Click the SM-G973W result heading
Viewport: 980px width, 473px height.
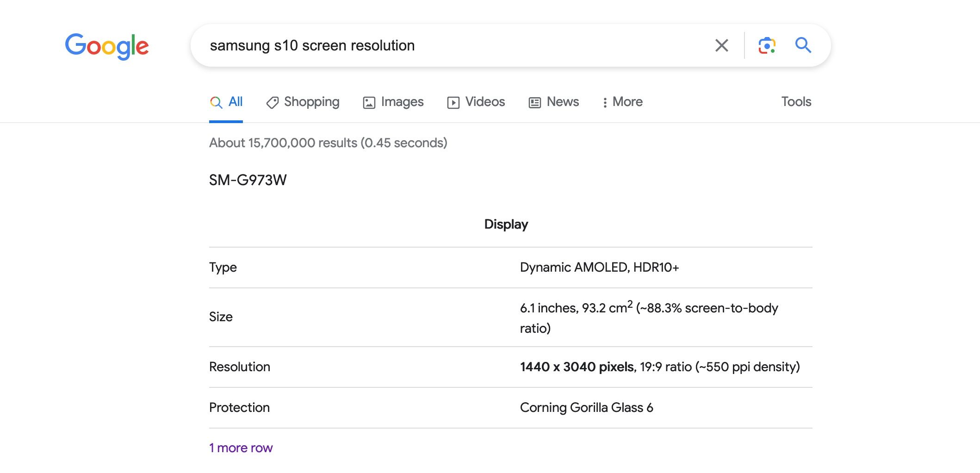[x=248, y=180]
